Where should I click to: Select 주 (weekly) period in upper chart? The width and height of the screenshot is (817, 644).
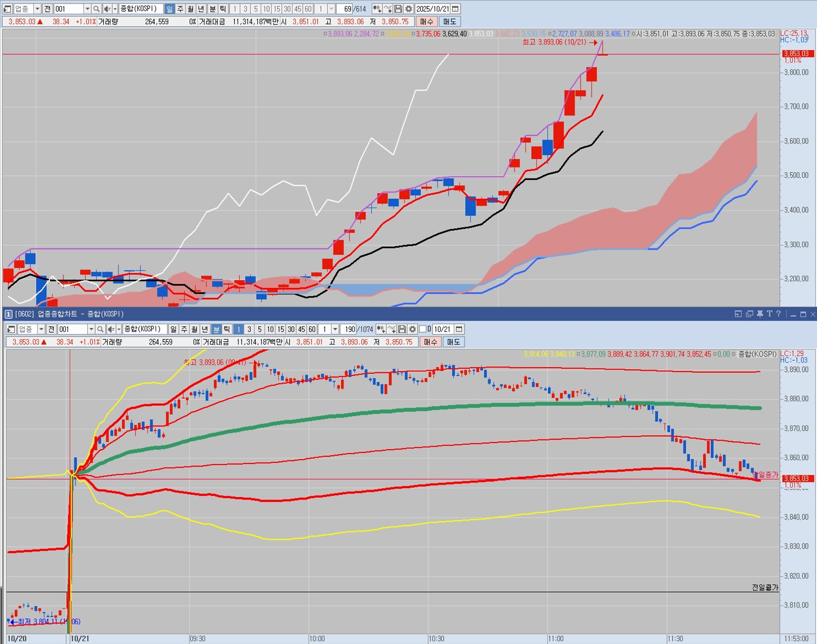tap(180, 9)
